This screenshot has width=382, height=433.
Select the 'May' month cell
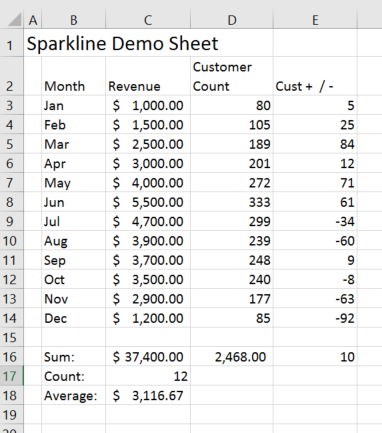74,183
